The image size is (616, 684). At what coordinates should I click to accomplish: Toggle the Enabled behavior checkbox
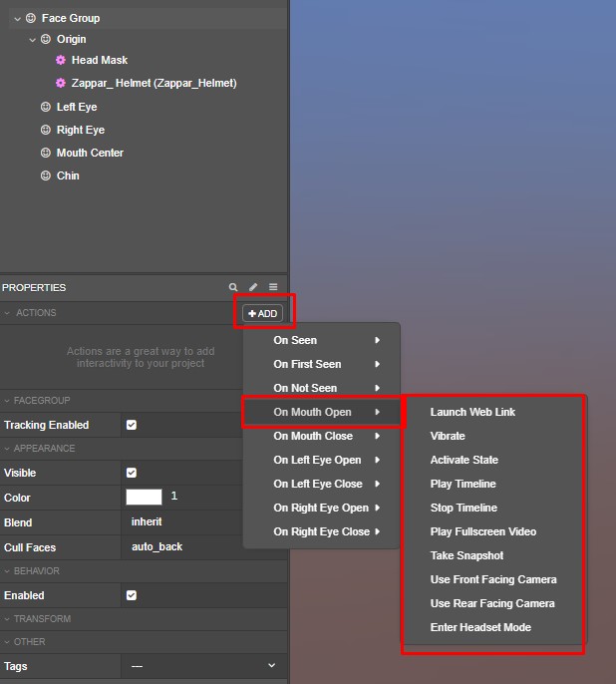132,595
